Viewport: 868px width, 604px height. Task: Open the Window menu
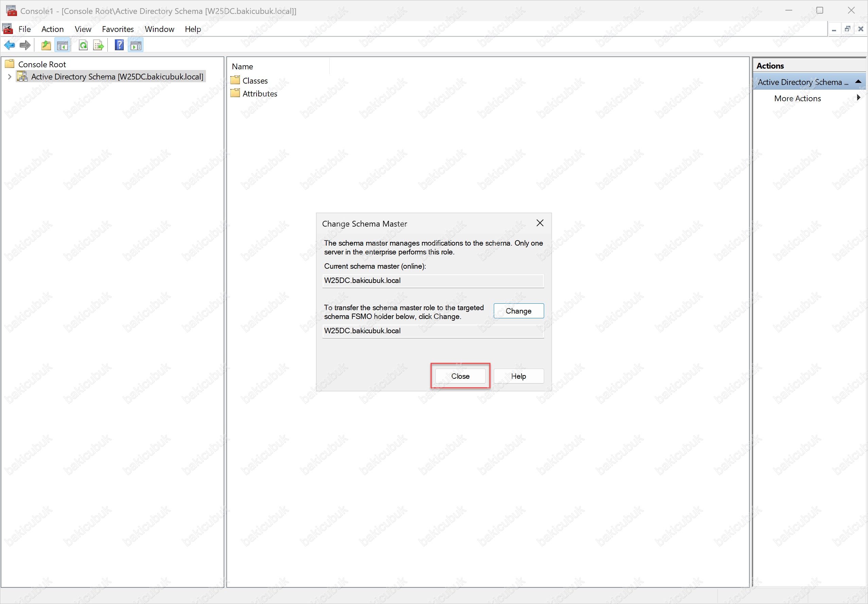[x=159, y=29]
